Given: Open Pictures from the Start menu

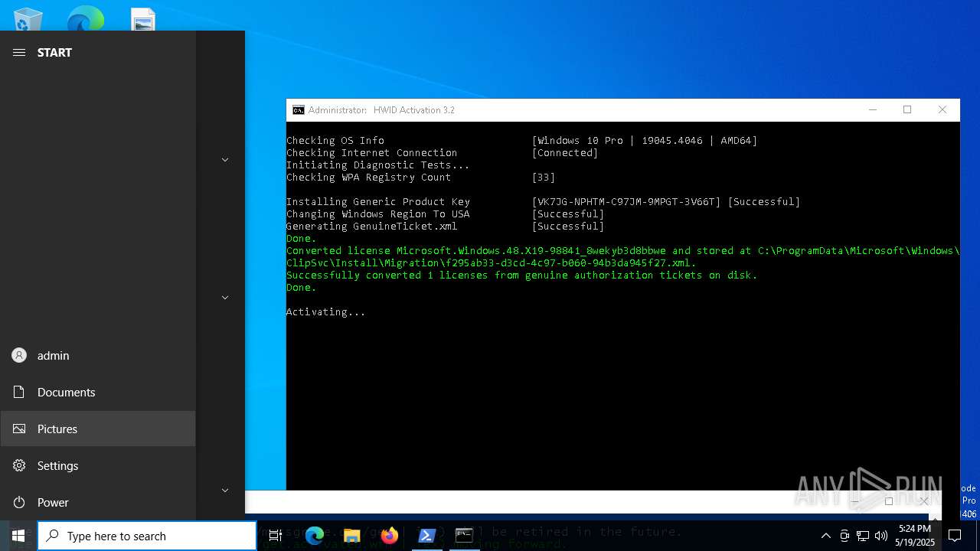Looking at the screenshot, I should (x=98, y=429).
